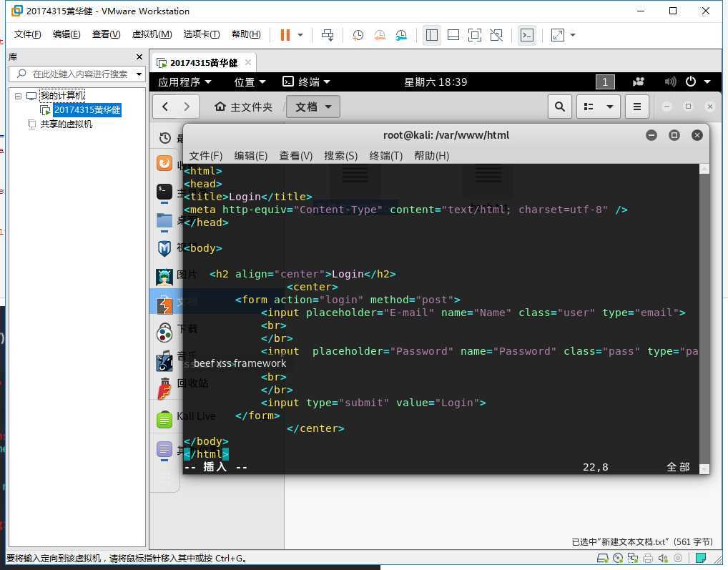Open the 应用程序 menu in Kali panel

click(185, 82)
